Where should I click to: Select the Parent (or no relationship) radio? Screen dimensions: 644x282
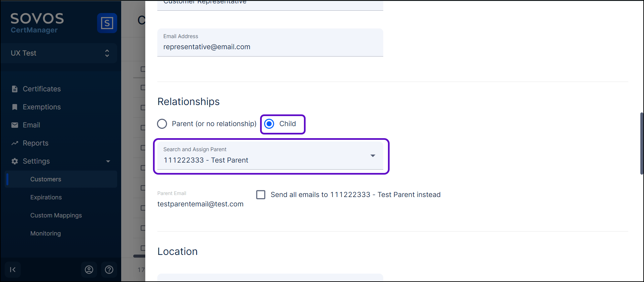[x=162, y=124]
